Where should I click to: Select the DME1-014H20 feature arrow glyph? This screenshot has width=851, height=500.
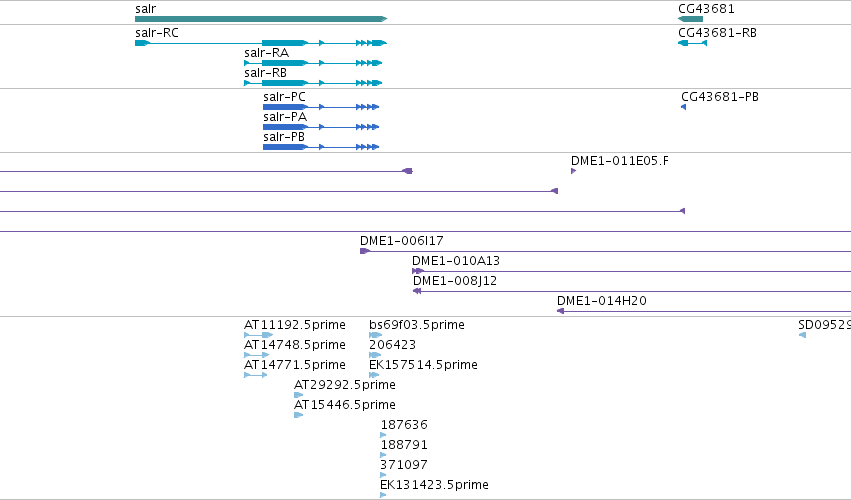point(561,311)
